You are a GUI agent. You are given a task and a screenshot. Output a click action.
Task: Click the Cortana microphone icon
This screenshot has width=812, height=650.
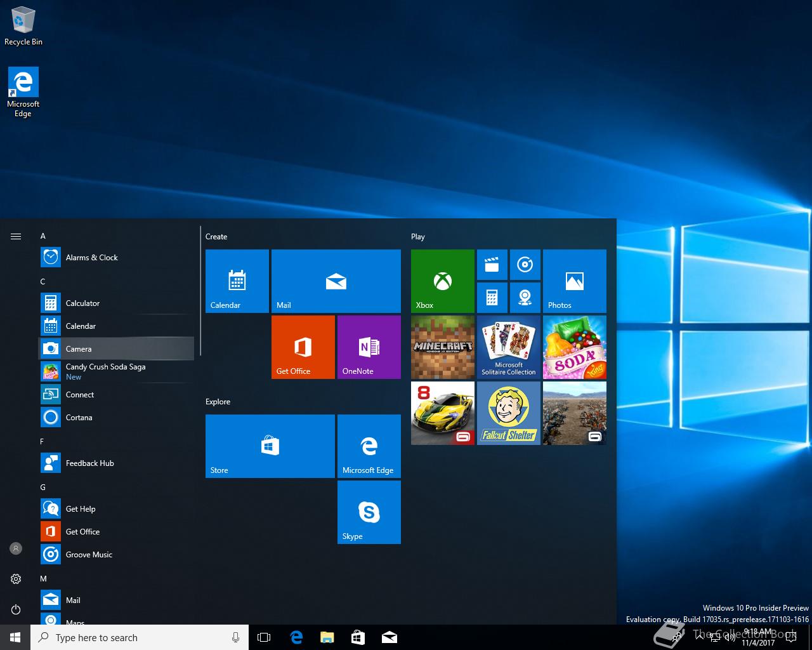point(235,637)
